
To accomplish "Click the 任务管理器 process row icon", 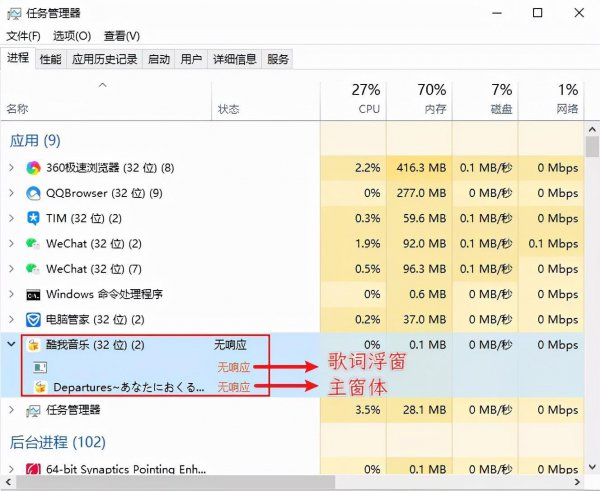I will click(x=33, y=411).
